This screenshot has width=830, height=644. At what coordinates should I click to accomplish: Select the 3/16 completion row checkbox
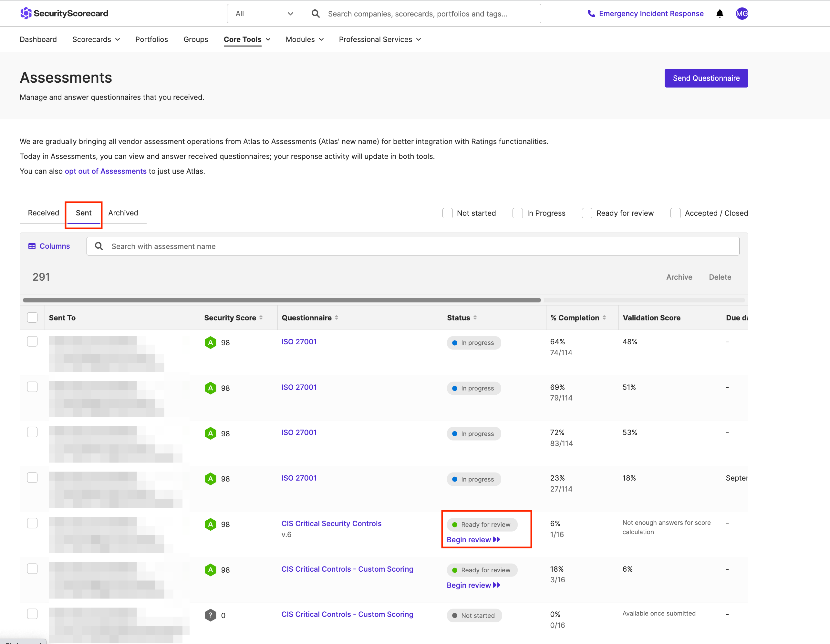click(x=32, y=568)
